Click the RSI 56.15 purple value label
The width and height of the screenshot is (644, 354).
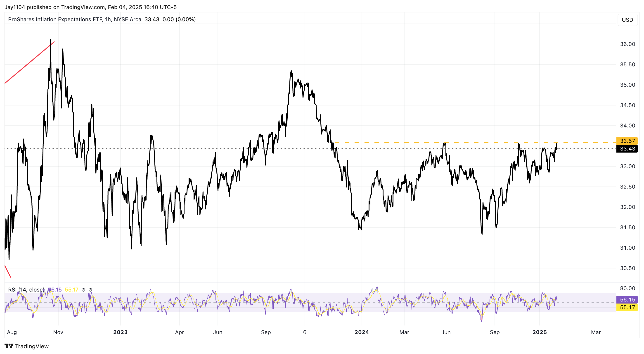(627, 299)
